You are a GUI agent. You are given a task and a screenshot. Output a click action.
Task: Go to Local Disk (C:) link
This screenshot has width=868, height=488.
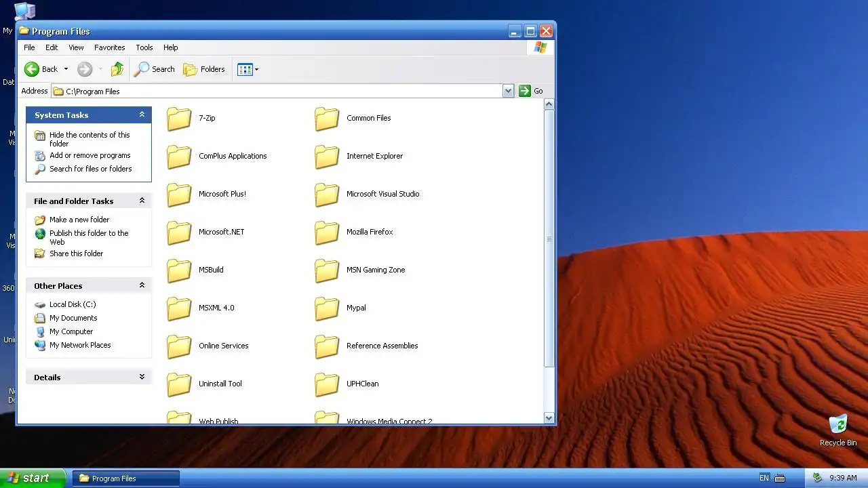(x=73, y=304)
